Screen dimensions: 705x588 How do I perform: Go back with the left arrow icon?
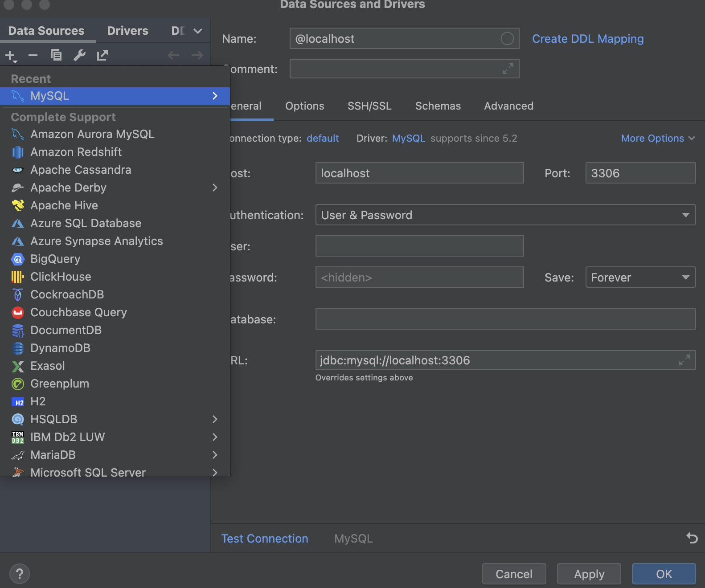point(173,55)
